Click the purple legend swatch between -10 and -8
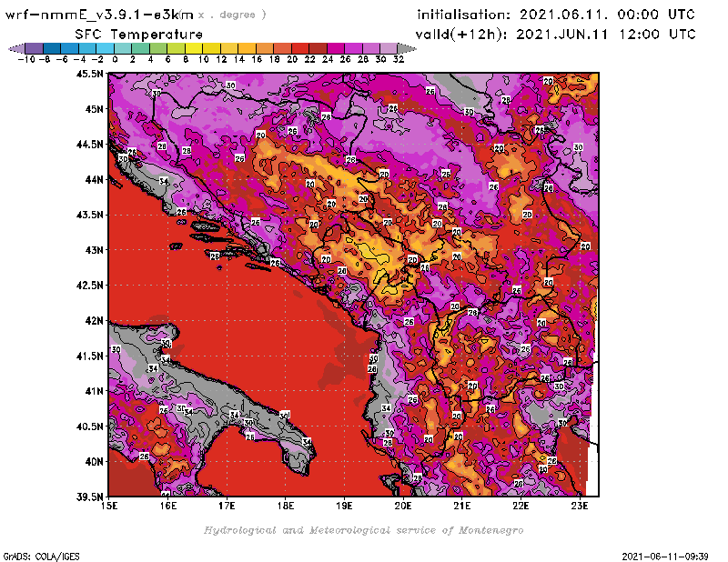 click(x=34, y=48)
